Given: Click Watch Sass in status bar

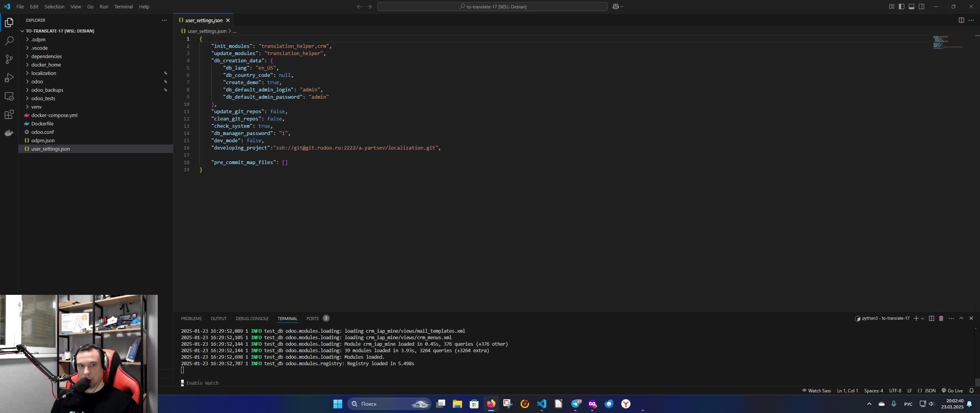Looking at the screenshot, I should point(816,390).
